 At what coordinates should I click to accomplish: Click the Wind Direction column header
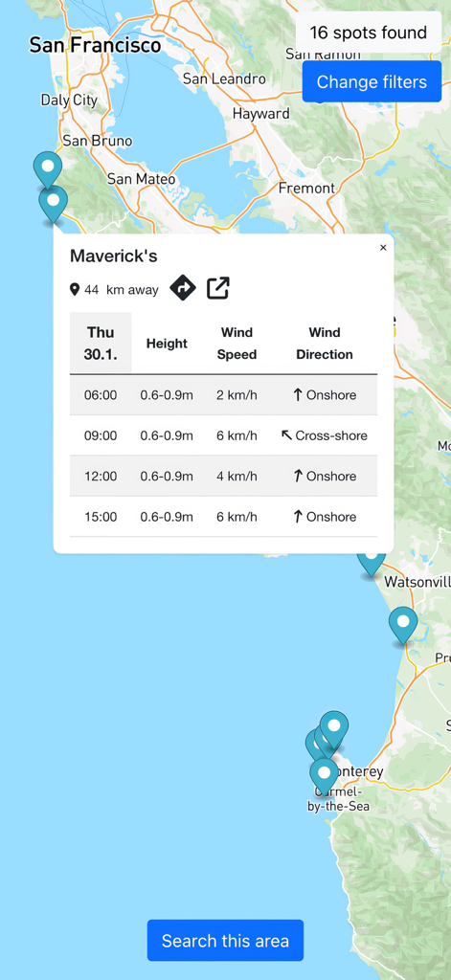(325, 344)
